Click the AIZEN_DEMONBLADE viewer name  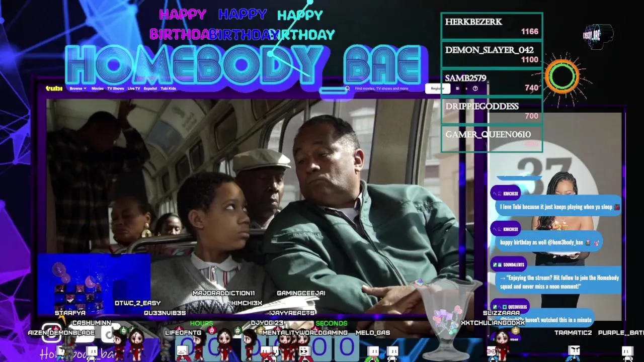[x=61, y=332]
